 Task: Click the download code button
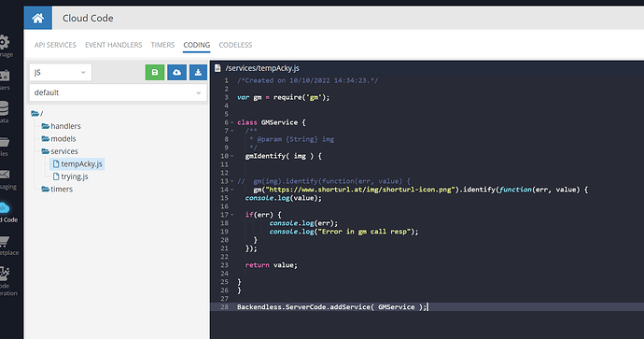pyautogui.click(x=198, y=72)
